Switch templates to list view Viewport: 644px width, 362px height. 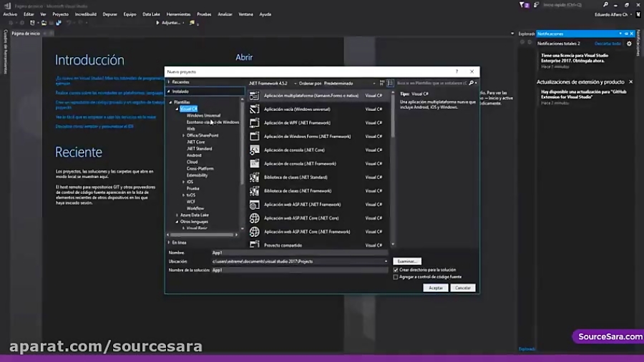[390, 83]
